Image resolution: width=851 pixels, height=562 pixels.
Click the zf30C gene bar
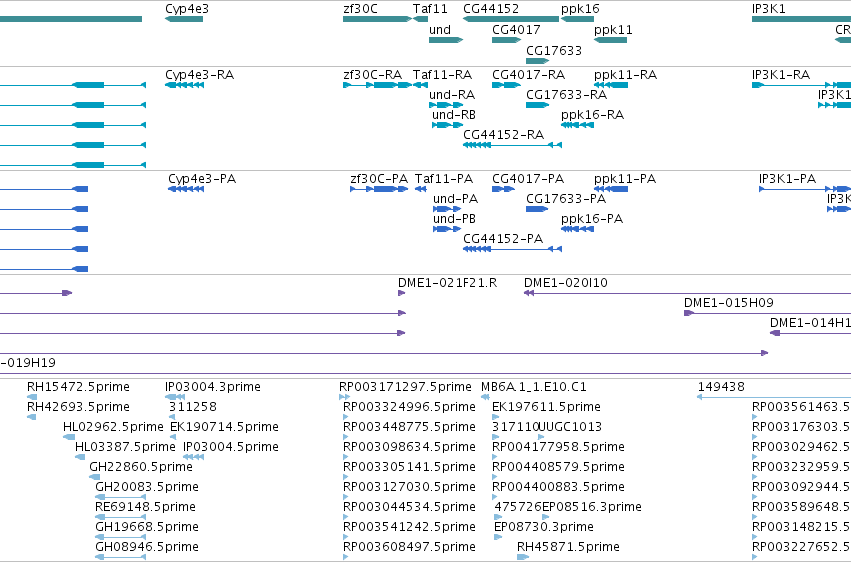(377, 19)
